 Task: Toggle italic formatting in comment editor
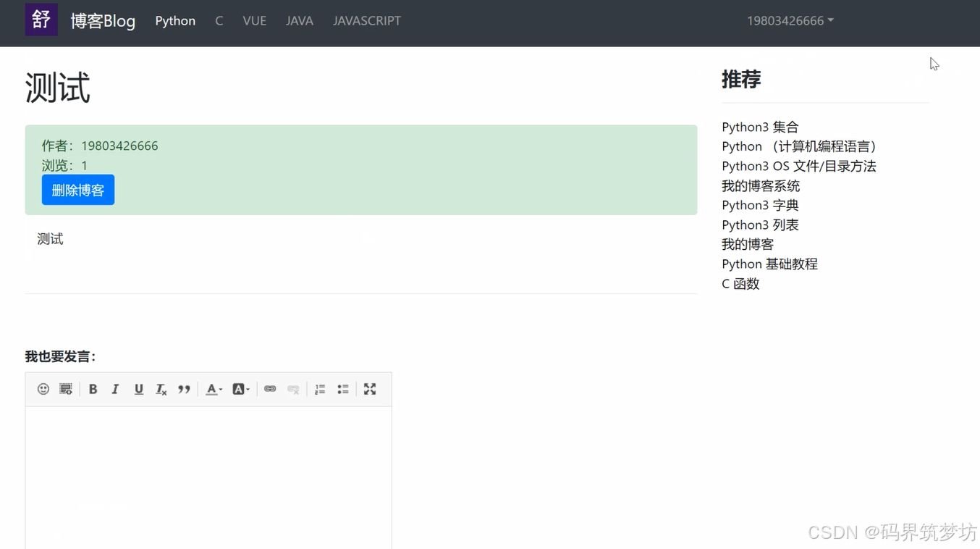[x=115, y=389]
